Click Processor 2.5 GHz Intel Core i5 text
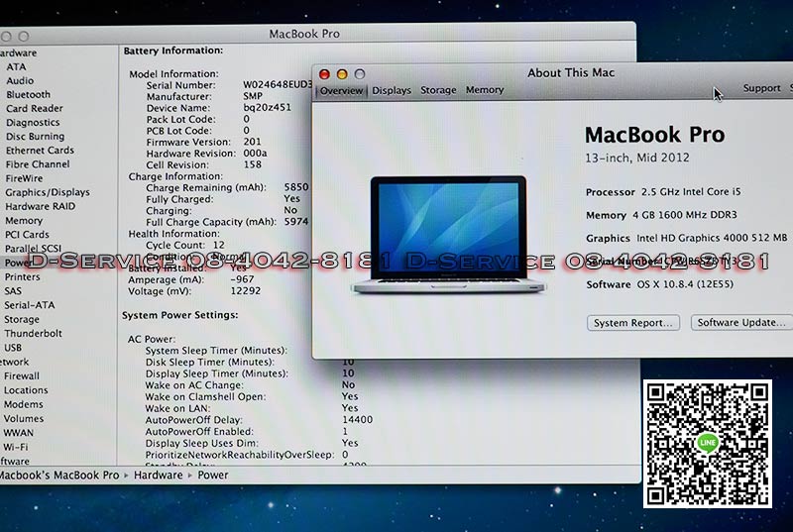The height and width of the screenshot is (532, 793). pos(663,192)
